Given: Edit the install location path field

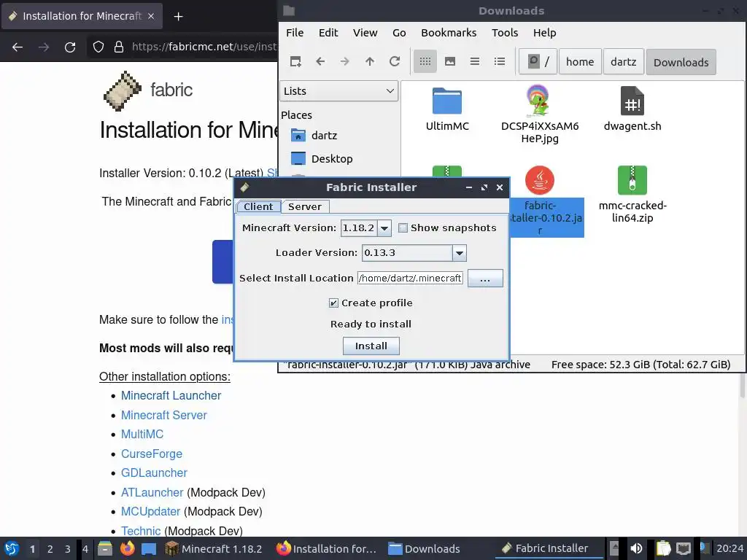Looking at the screenshot, I should 410,278.
